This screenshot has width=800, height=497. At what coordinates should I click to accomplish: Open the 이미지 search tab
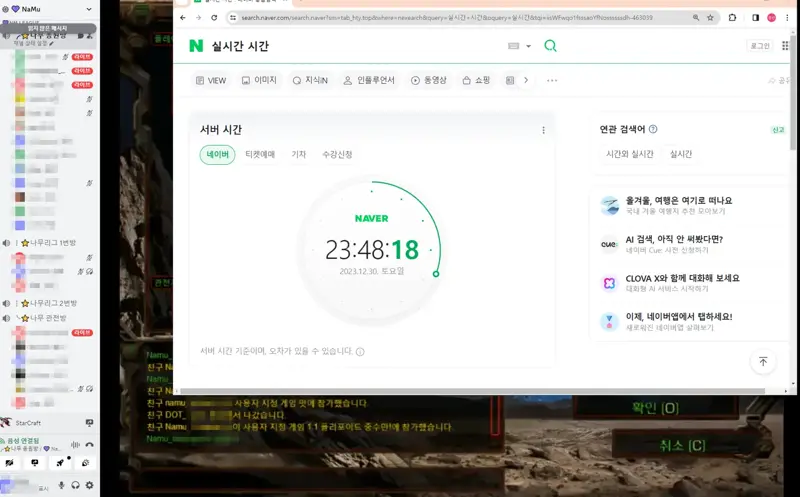pos(259,80)
